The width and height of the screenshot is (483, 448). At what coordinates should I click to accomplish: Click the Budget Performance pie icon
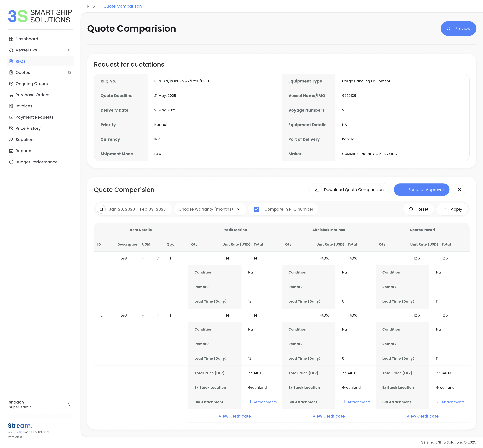coord(11,162)
